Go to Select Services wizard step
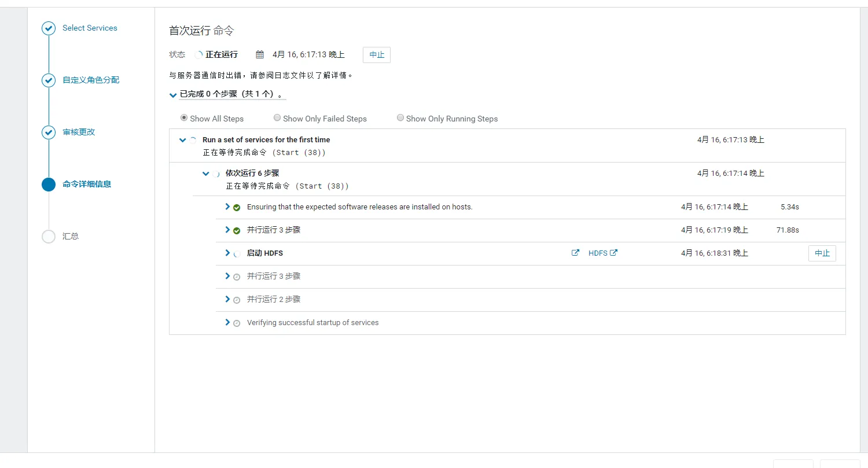Viewport: 868px width, 468px height. [x=90, y=28]
